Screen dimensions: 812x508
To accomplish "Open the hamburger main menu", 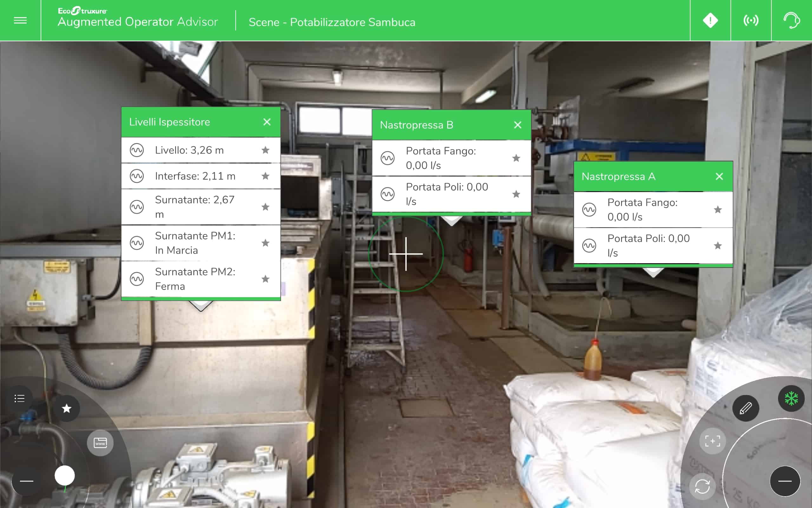I will tap(20, 21).
